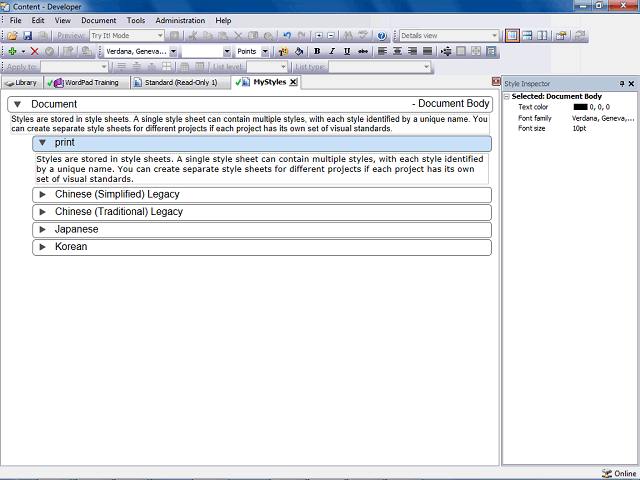Click the Redo arrow icon
The image size is (640, 480).
click(302, 36)
